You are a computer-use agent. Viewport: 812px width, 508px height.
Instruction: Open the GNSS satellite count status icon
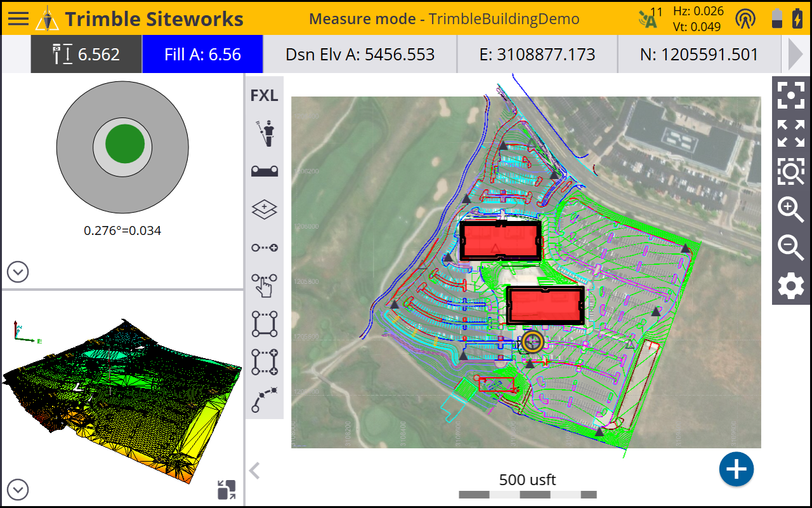tap(650, 18)
